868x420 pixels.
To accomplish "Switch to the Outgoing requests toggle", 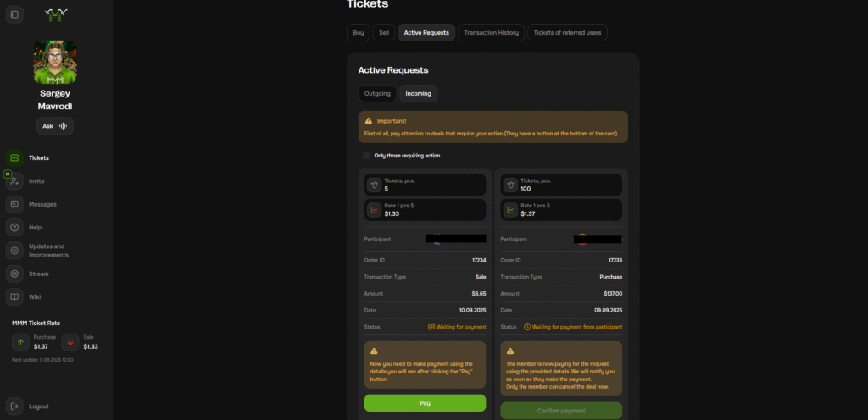I will tap(377, 93).
